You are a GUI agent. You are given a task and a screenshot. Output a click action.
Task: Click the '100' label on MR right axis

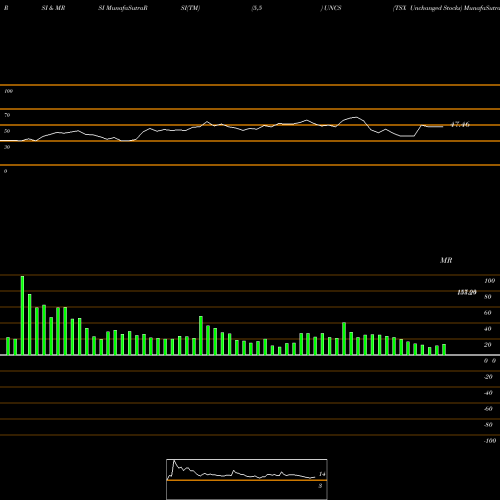pos(489,281)
